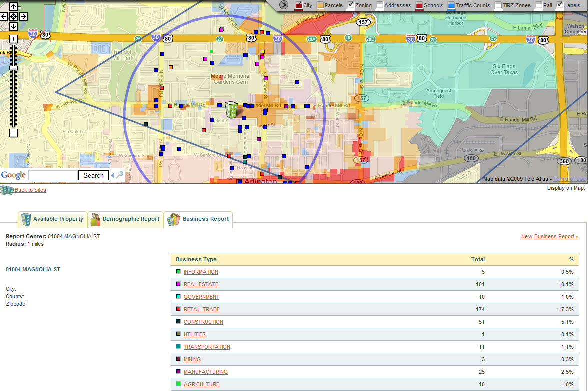Enable the Addresses layer checkbox
The width and height of the screenshot is (588, 391).
[380, 5]
